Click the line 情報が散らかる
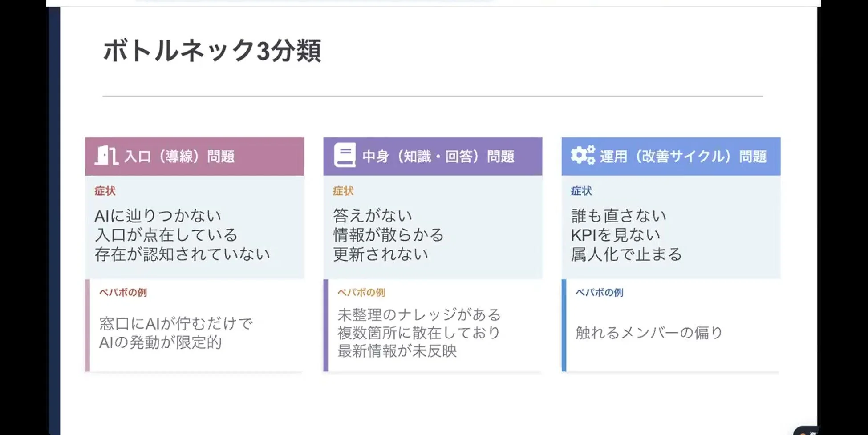 tap(389, 235)
